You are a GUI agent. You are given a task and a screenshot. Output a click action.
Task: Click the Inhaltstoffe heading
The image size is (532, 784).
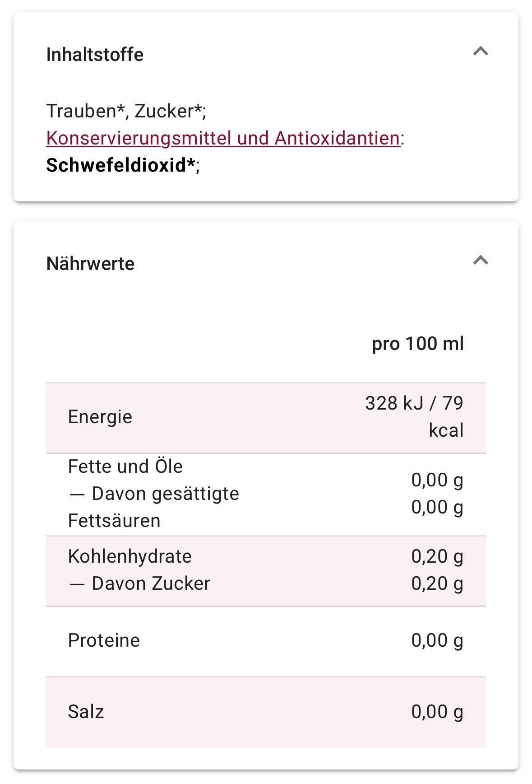pos(95,55)
